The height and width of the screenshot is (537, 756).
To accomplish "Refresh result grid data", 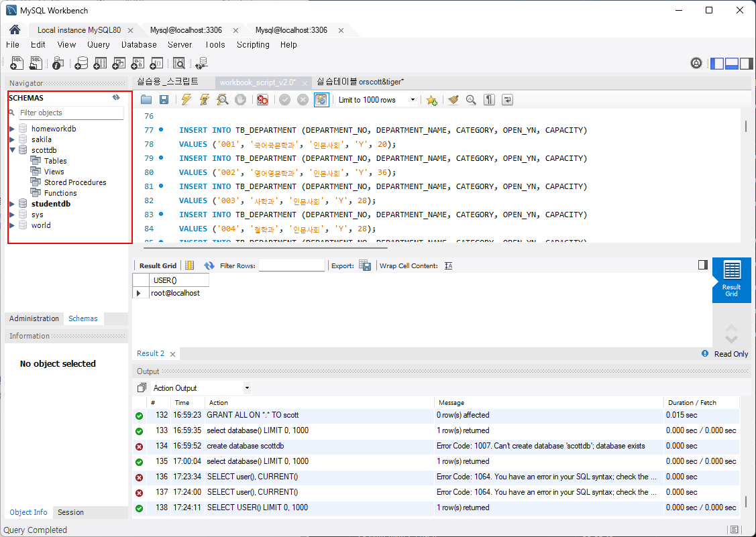I will point(209,265).
